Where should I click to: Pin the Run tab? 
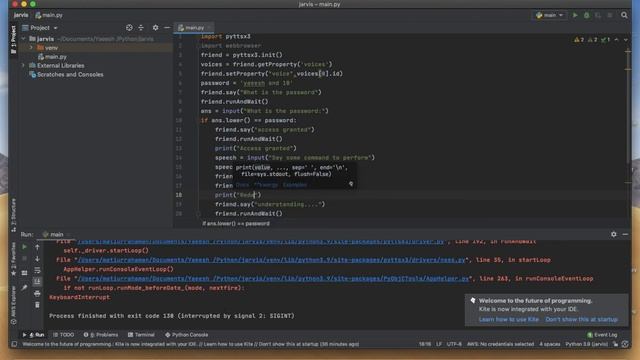[x=24, y=288]
